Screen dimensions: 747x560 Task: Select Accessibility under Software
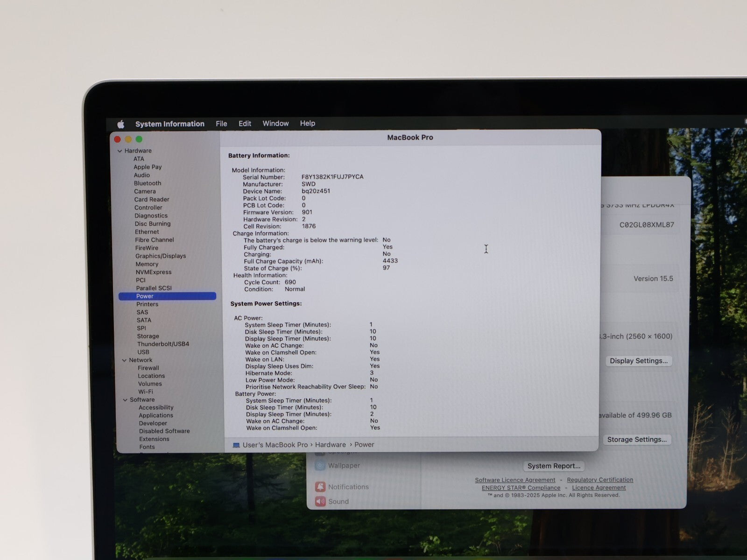point(156,407)
